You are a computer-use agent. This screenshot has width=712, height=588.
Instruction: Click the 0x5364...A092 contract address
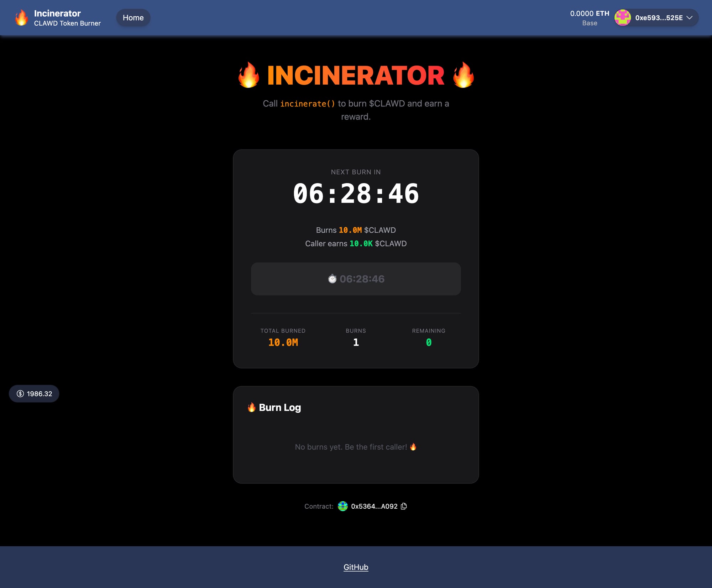(374, 506)
